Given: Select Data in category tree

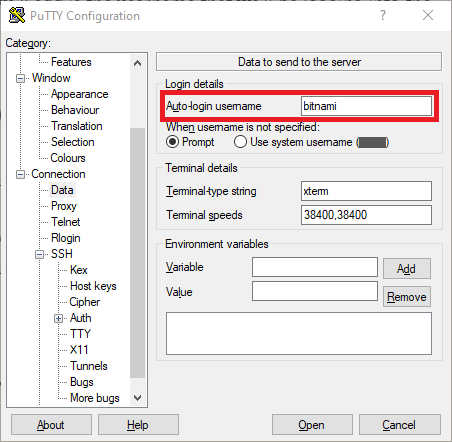Looking at the screenshot, I should click(x=62, y=190).
